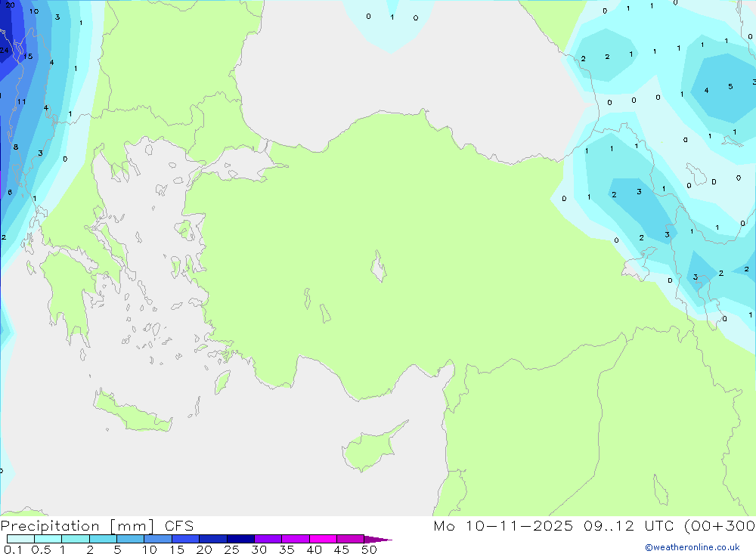756x554 pixels.
Task: Click the '30' legend scale label
Action: [x=259, y=549]
